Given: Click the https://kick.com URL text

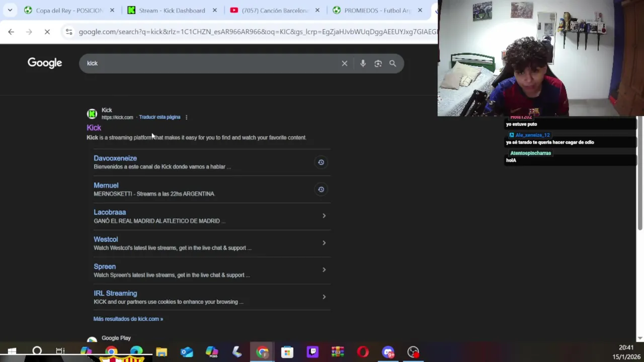Looking at the screenshot, I should (x=117, y=117).
